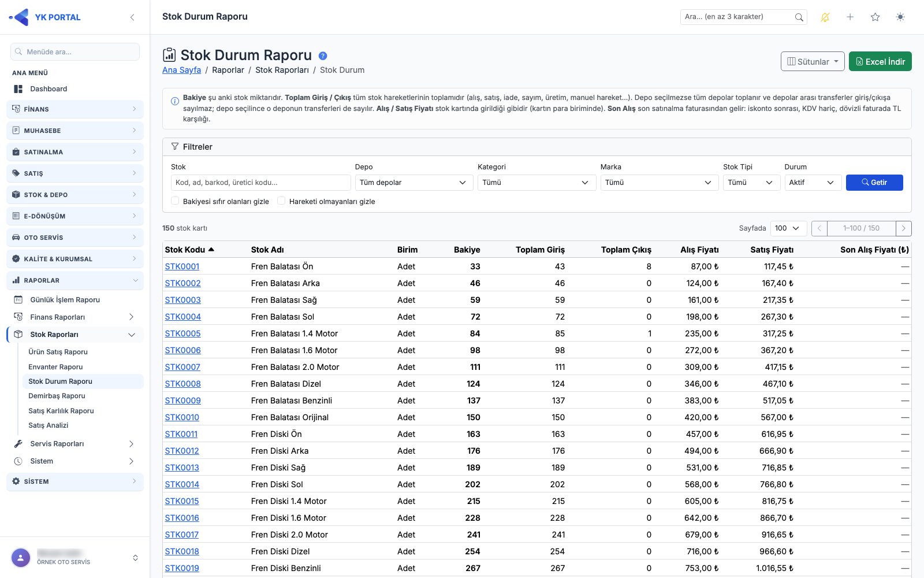Open the Ana Sayfa breadcrumb link
This screenshot has height=578, width=924.
click(x=181, y=70)
